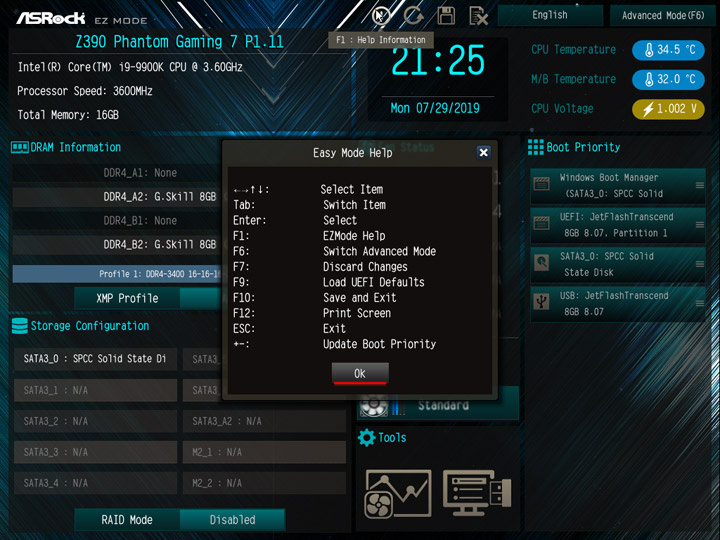Click the USB JetFlashTranscend boot icon
This screenshot has width=720, height=540.
[541, 303]
